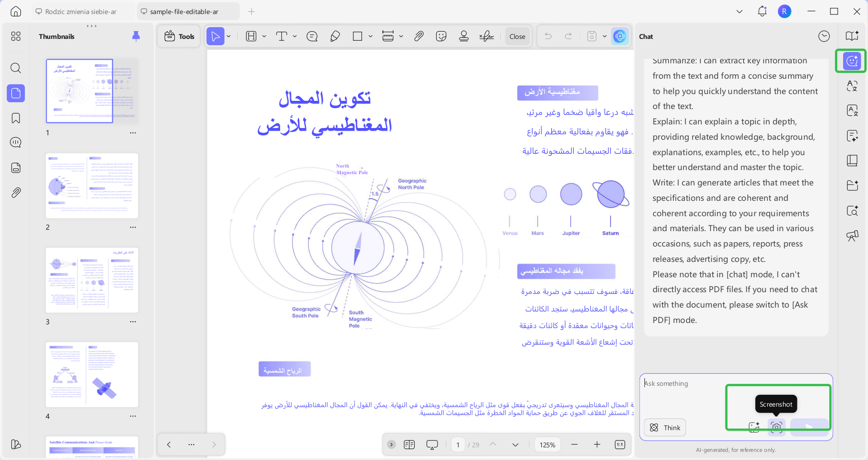Select the stamp tool in toolbar
868x460 pixels.
pyautogui.click(x=463, y=36)
